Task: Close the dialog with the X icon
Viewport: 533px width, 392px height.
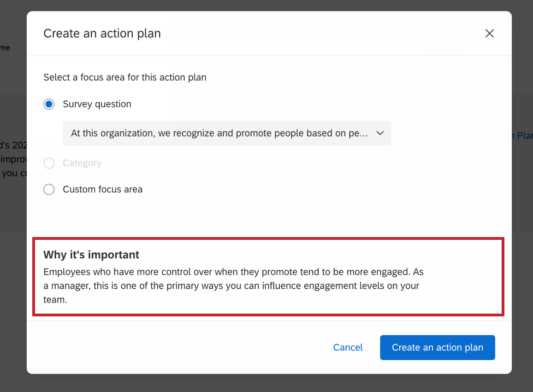Action: 489,33
